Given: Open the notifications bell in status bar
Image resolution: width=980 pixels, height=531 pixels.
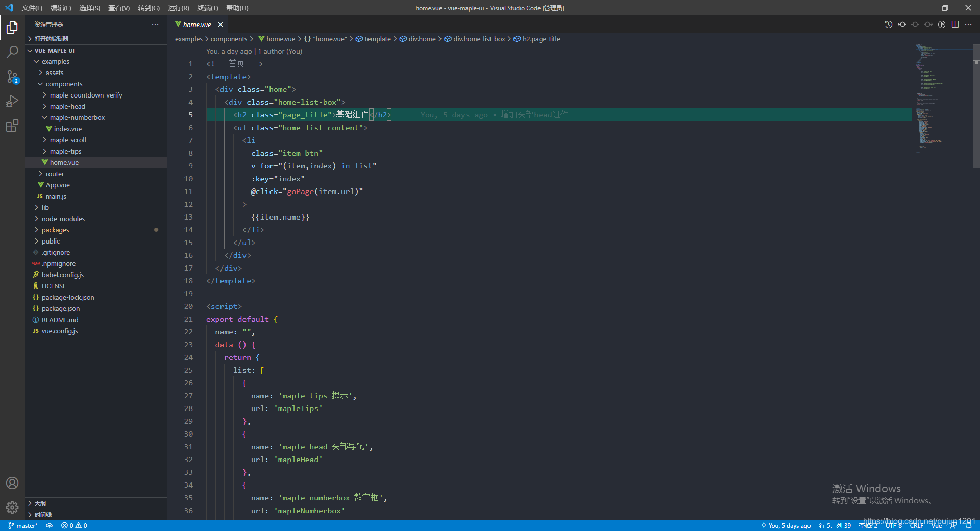Looking at the screenshot, I should [969, 525].
